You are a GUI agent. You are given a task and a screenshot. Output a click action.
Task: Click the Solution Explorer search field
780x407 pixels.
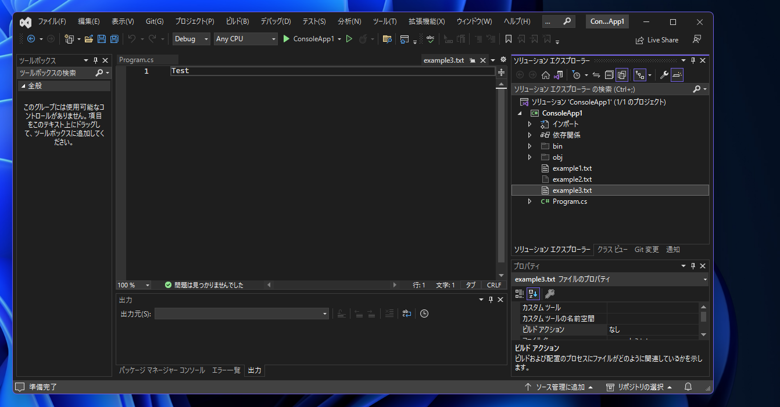pyautogui.click(x=602, y=89)
